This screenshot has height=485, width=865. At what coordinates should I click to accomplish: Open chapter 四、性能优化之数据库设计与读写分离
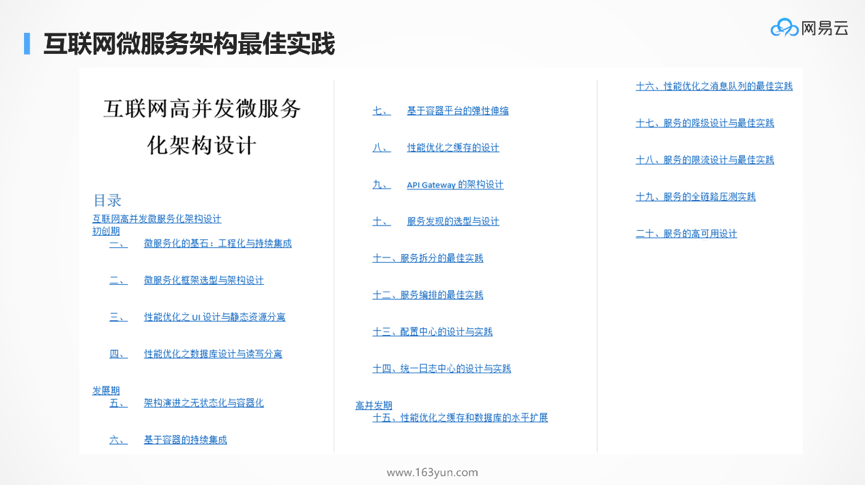[x=195, y=354]
